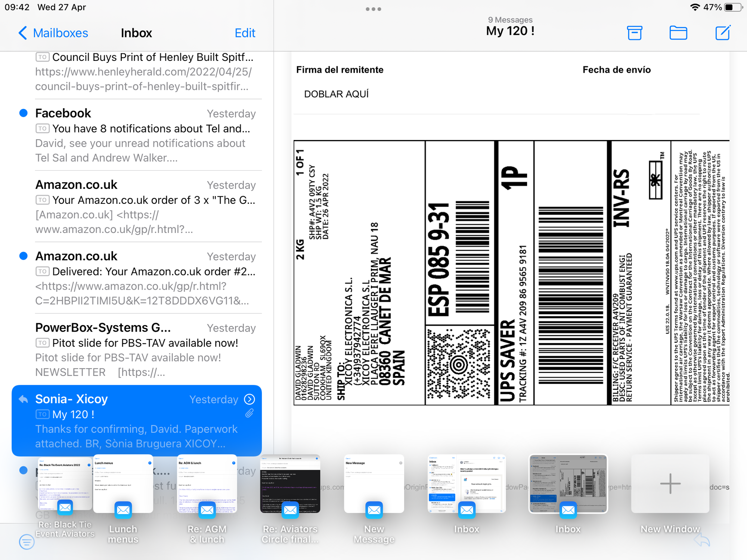Expand Sonia- Xicoy thread chevron

[x=249, y=399]
